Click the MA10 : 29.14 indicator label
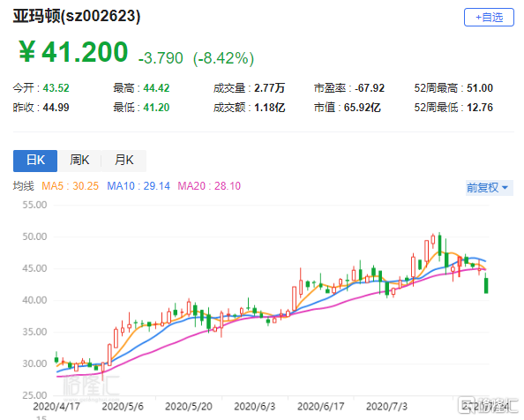Image resolution: width=524 pixels, height=420 pixels. (138, 186)
